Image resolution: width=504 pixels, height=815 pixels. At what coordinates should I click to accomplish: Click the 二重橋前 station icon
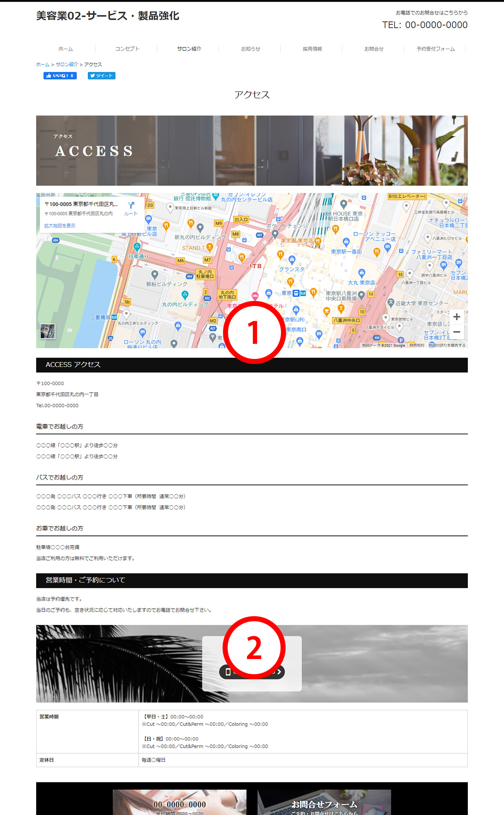tap(114, 317)
